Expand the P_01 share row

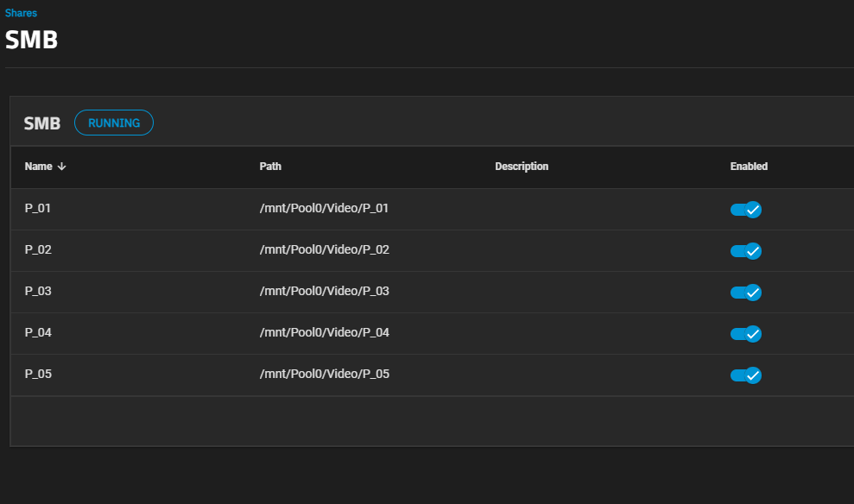[x=39, y=209]
